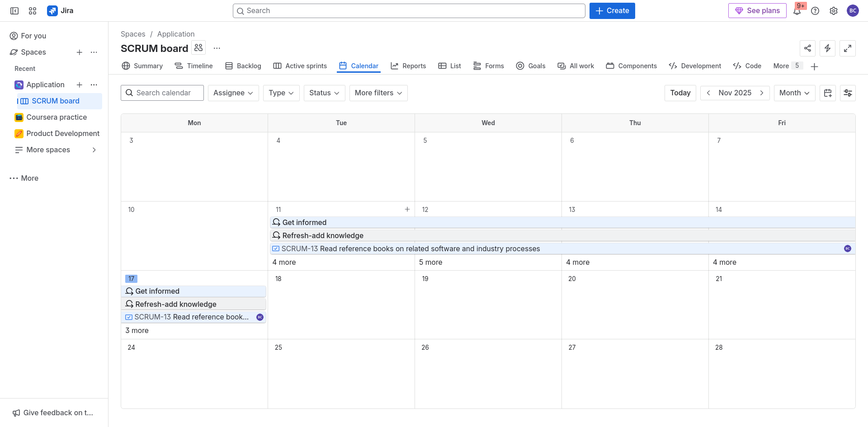This screenshot has height=427, width=868.
Task: Expand More spaces in the sidebar
Action: (x=94, y=150)
